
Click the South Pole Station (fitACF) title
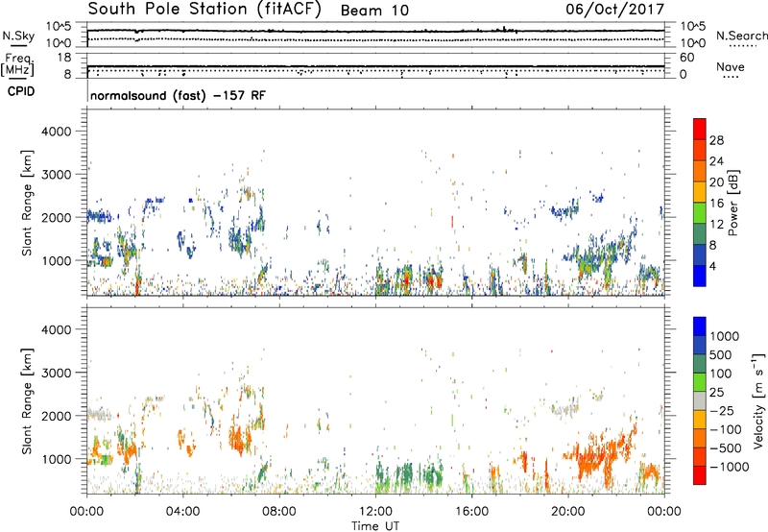pyautogui.click(x=204, y=10)
